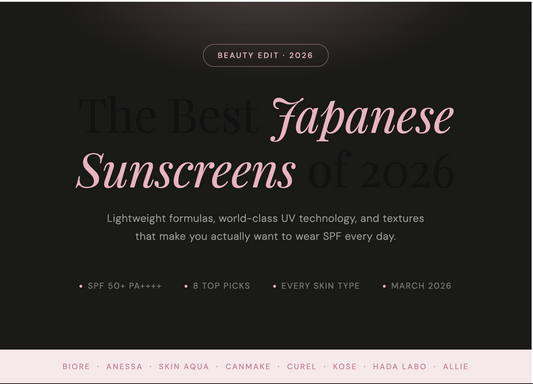Viewport: 533px width, 384px height.
Task: Click SKIN AQUA in the brand strip
Action: (x=184, y=367)
